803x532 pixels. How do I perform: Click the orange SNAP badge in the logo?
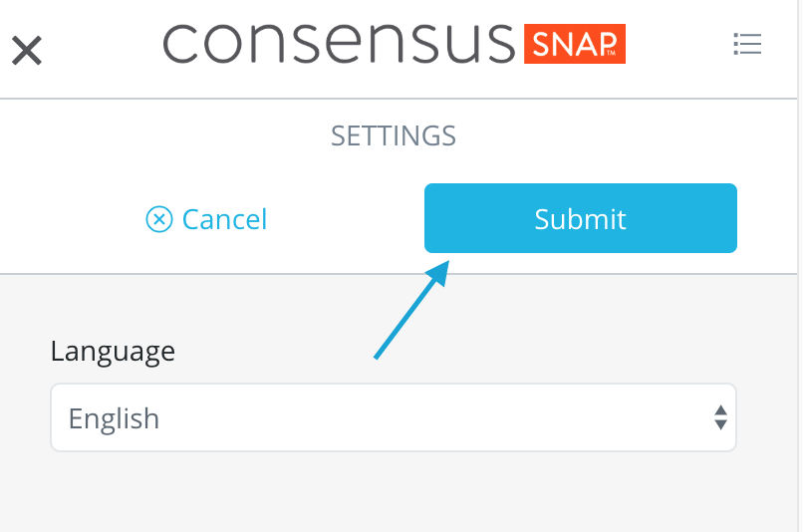(575, 44)
